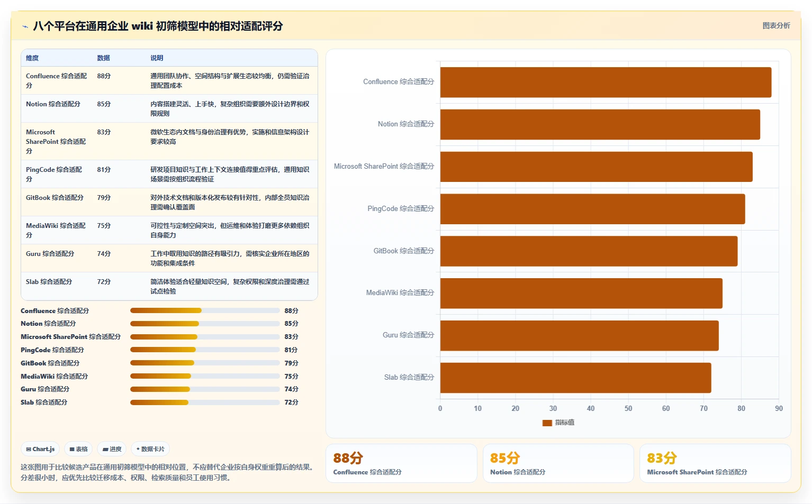The image size is (812, 504).
Task: Click the Microsoft SharePoint bar in chart
Action: [597, 167]
